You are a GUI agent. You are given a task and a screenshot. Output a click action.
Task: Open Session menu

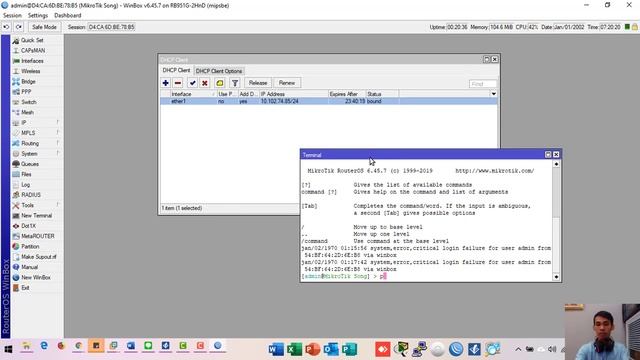[x=12, y=16]
